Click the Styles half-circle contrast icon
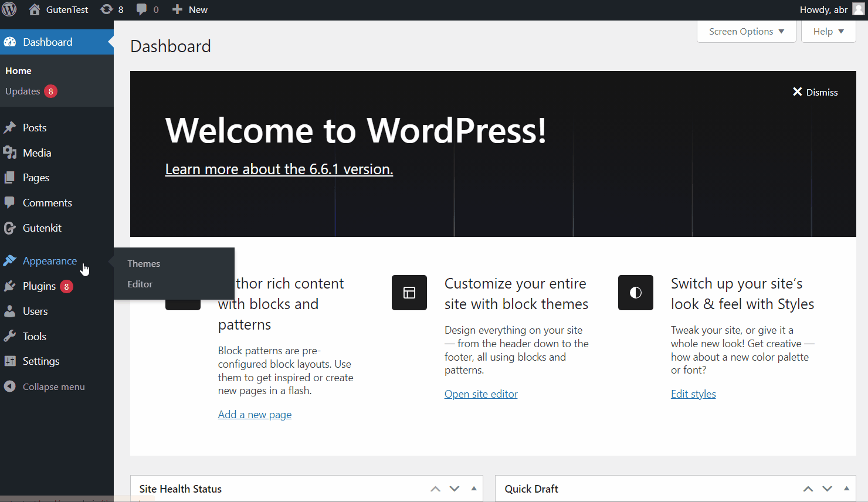 tap(636, 293)
